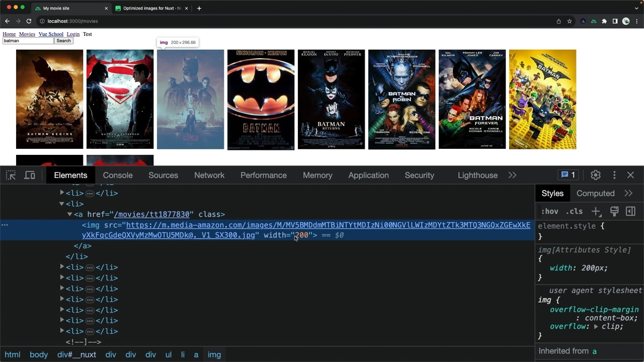Open a new browser tab

click(199, 8)
